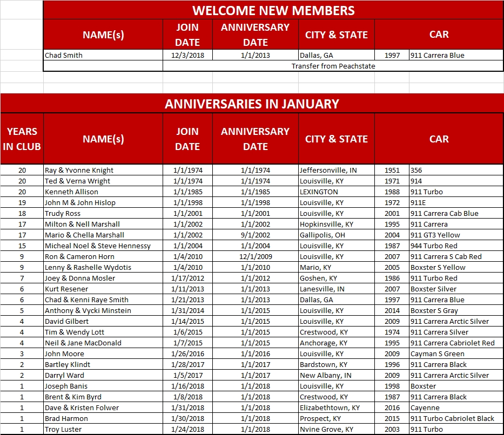The image size is (504, 435).
Task: Select 'Chad & Kenni Raye Smith' cell
Action: [103, 300]
